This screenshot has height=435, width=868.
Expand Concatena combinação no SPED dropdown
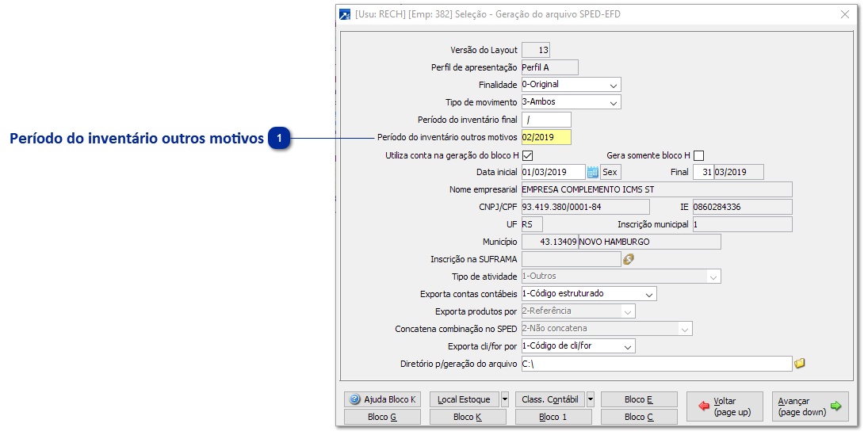[x=685, y=329]
